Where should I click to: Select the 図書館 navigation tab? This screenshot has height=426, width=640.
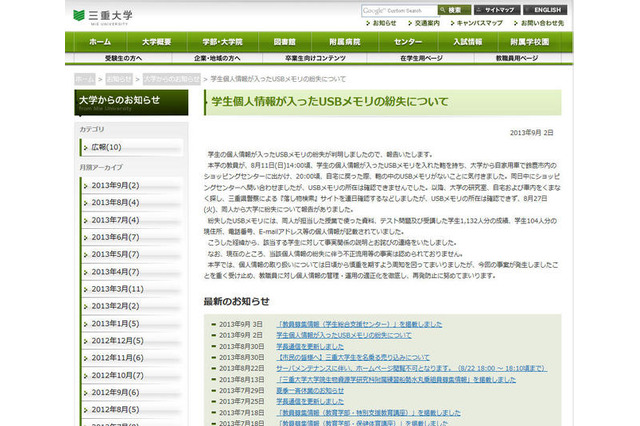(284, 42)
